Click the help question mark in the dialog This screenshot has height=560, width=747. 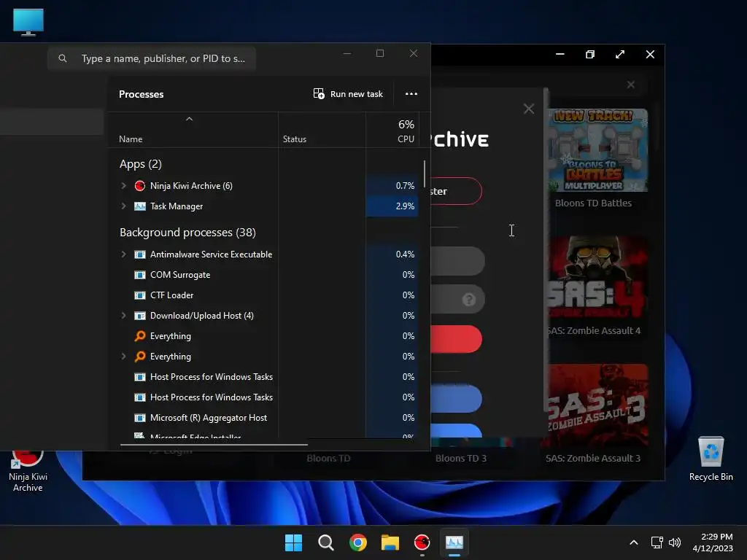pos(469,299)
